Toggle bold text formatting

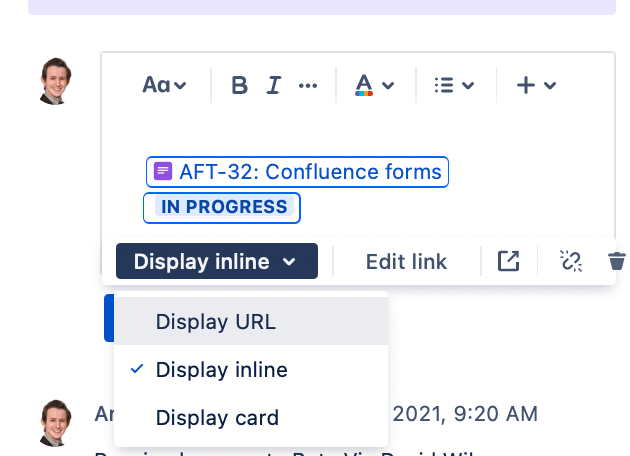239,85
